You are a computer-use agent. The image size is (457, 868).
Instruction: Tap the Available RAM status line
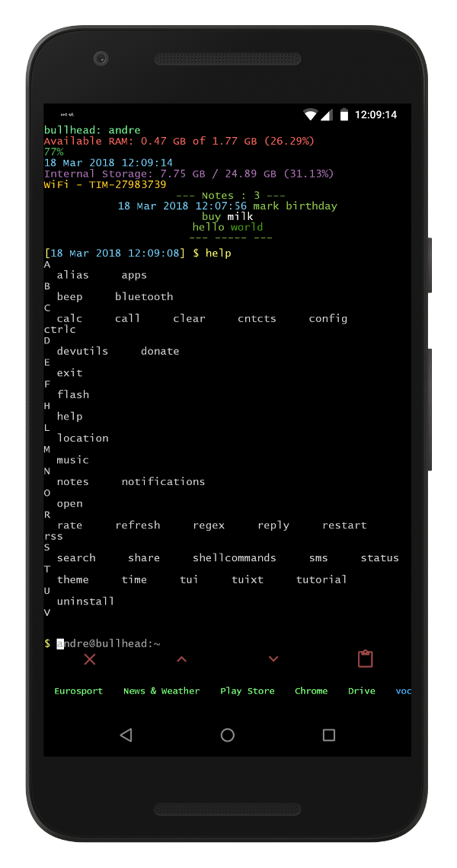179,141
